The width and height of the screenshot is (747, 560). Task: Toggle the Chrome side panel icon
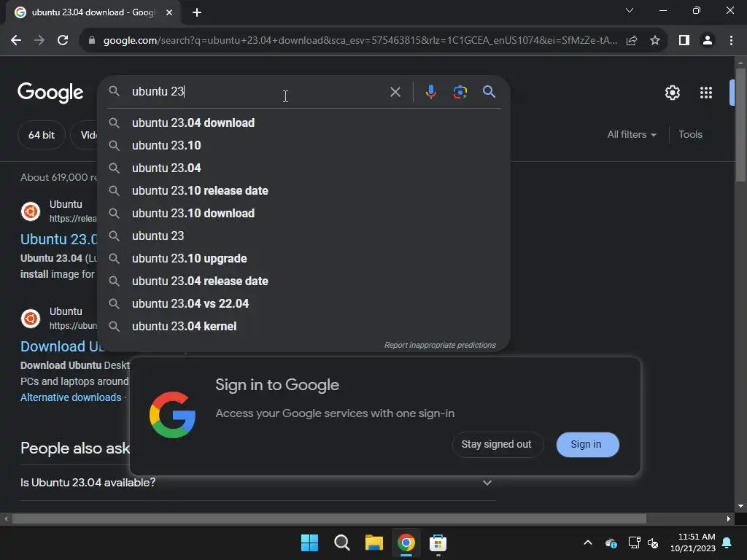(684, 41)
